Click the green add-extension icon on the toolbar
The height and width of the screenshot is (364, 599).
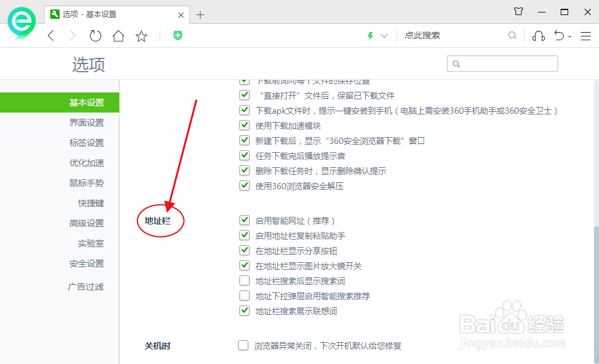pos(177,36)
